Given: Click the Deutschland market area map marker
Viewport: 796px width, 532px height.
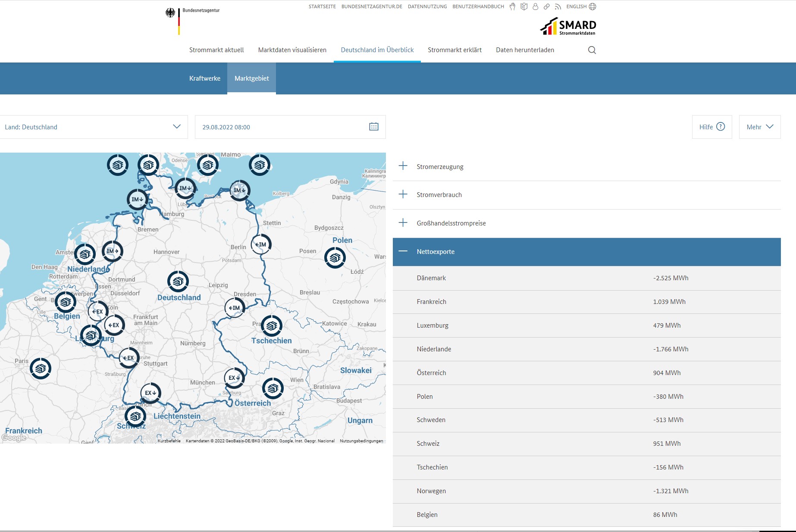Looking at the screenshot, I should point(178,282).
